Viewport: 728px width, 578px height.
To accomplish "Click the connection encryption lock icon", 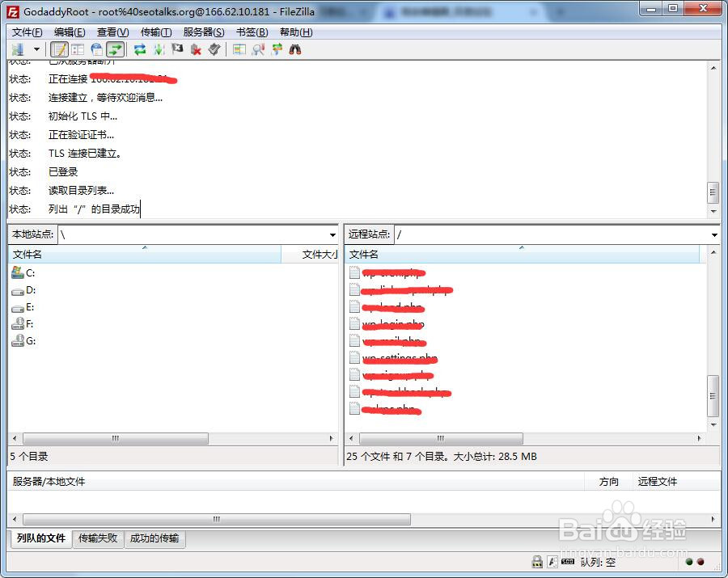I will (537, 562).
